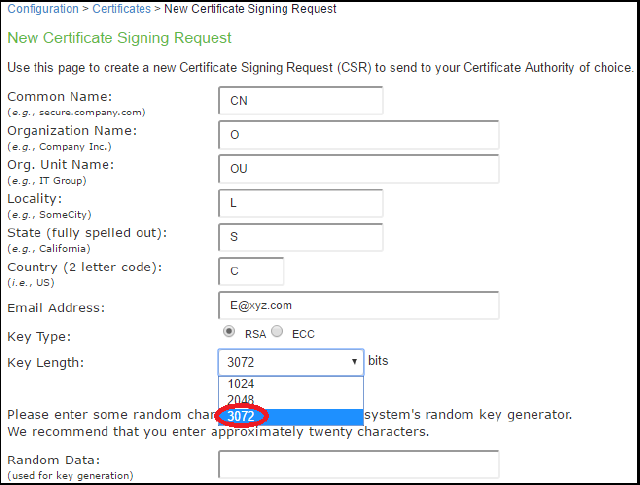
Task: Click into the Org. Unit Name field
Action: coord(358,169)
